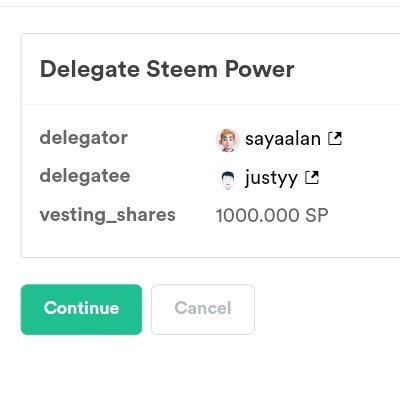Screen dimensions: 400x400
Task: Click the delegator field label
Action: [83, 138]
